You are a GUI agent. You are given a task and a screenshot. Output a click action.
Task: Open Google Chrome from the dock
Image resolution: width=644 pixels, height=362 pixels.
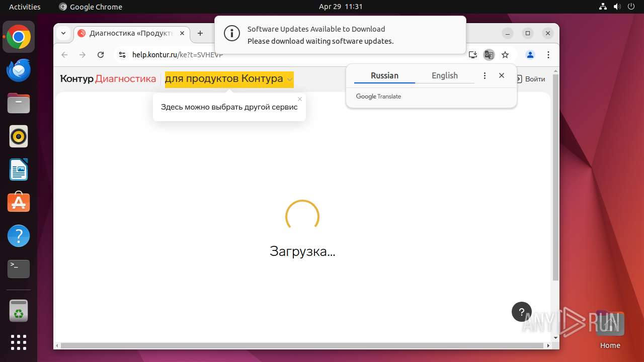(19, 37)
